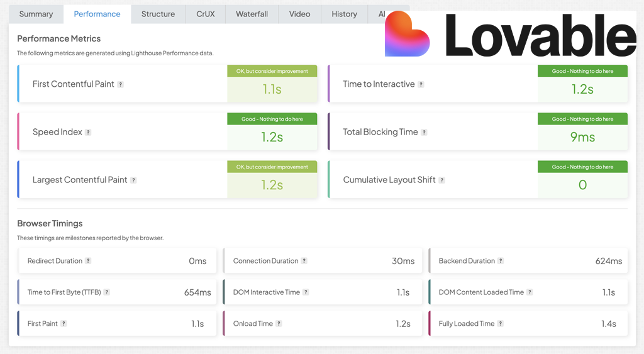Viewport: 644px width, 354px height.
Task: Click the First Contentful Paint label
Action: pos(74,84)
